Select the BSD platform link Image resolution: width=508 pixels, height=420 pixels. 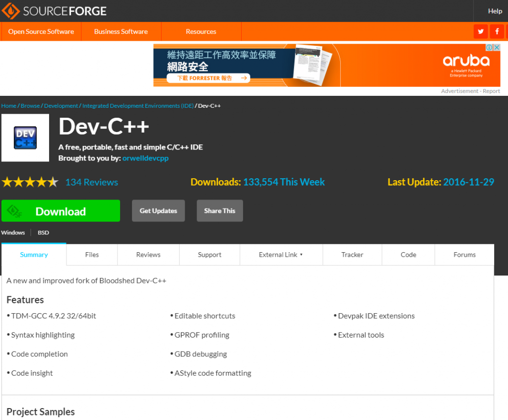[x=44, y=232]
